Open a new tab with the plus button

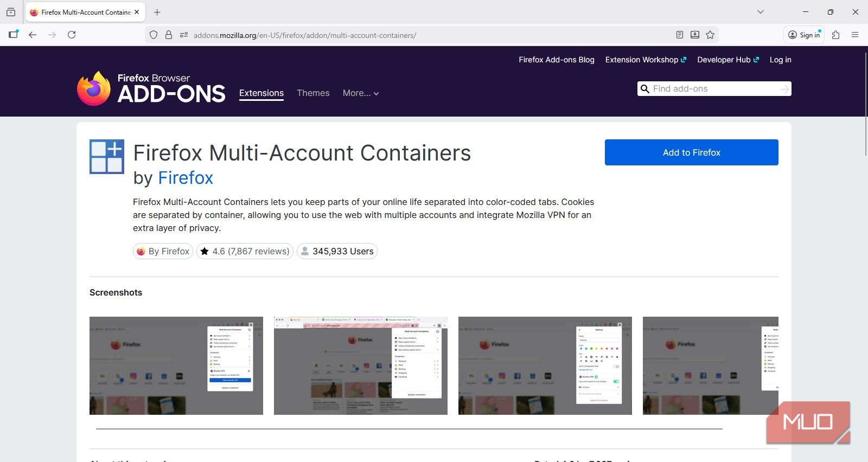click(157, 12)
